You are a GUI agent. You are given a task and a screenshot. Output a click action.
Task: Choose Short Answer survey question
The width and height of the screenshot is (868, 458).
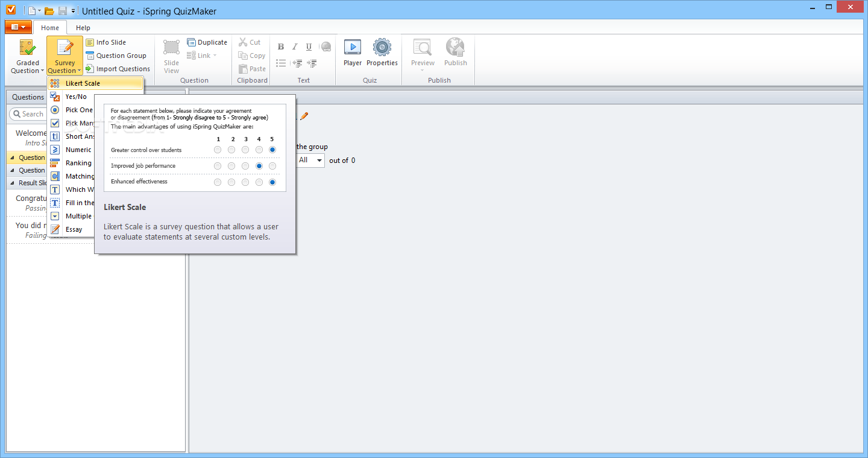click(71, 136)
